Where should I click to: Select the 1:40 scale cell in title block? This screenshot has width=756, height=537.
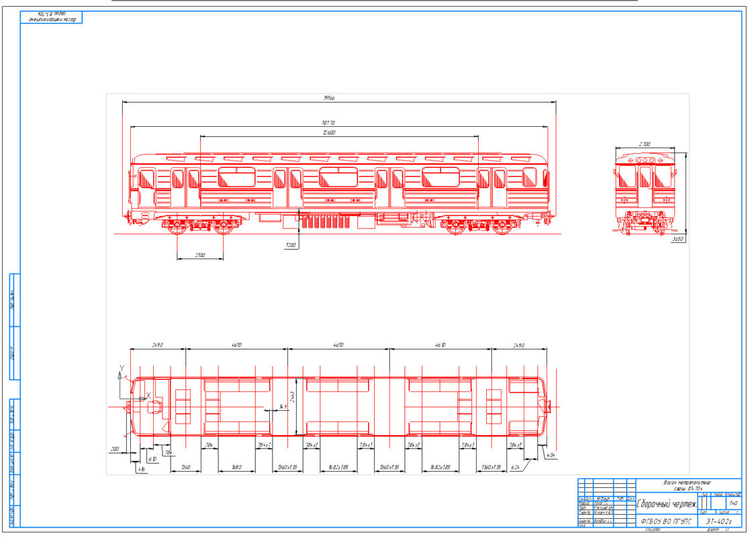(733, 503)
